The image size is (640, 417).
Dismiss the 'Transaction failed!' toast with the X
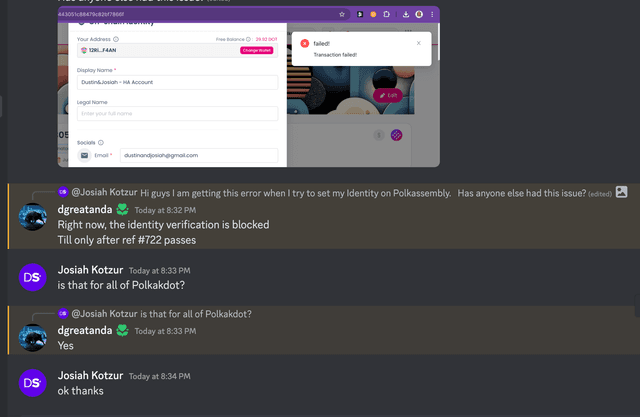[418, 43]
